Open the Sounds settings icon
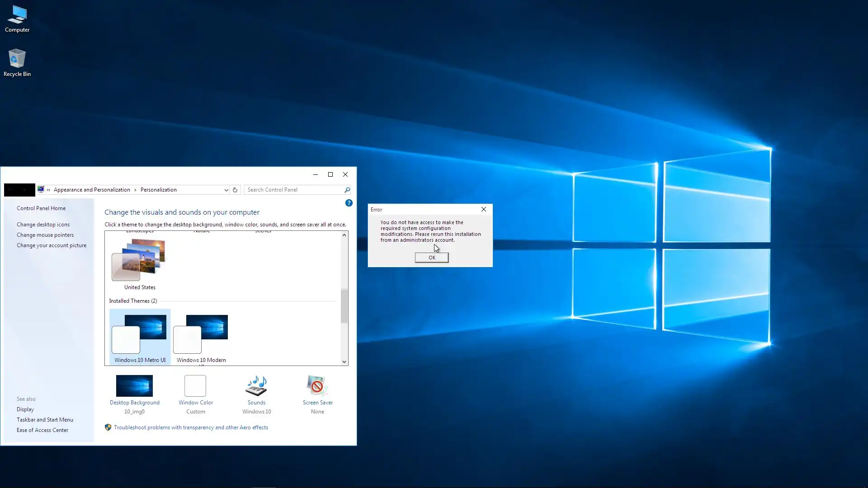This screenshot has height=488, width=868. (256, 386)
